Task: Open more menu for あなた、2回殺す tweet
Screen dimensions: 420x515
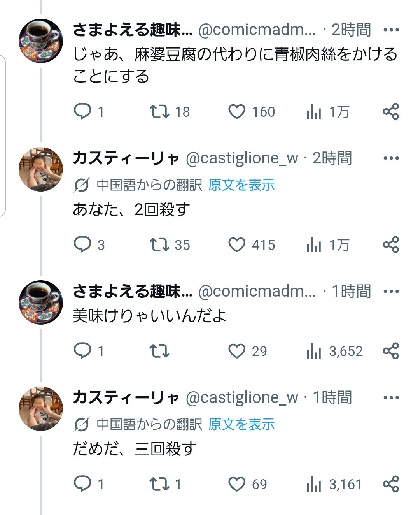Action: tap(391, 158)
